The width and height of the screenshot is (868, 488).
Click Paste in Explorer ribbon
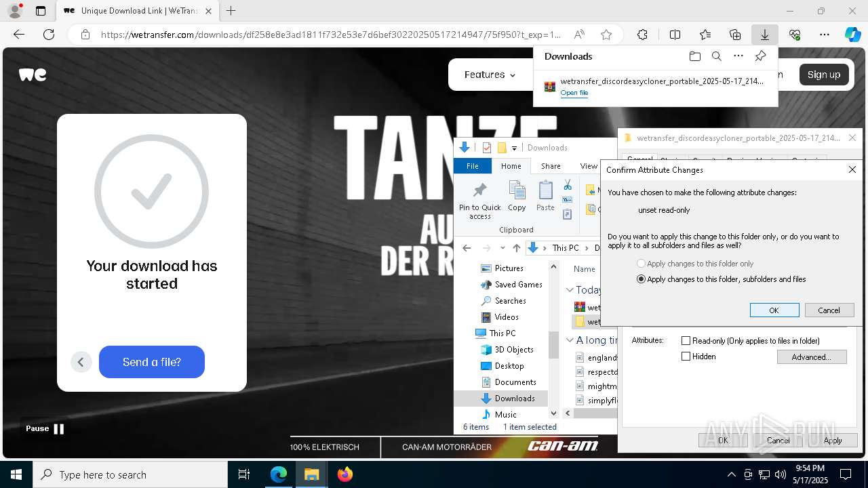pyautogui.click(x=545, y=197)
